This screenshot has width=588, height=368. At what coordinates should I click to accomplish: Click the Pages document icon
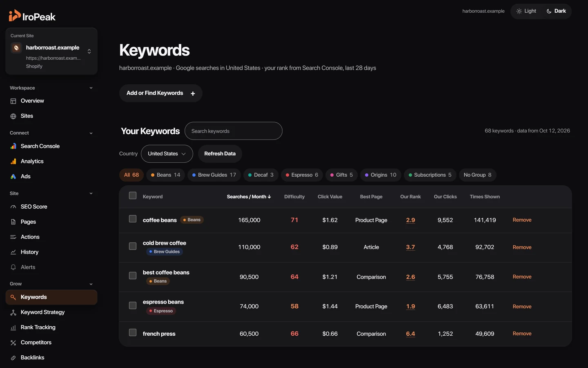click(x=13, y=222)
